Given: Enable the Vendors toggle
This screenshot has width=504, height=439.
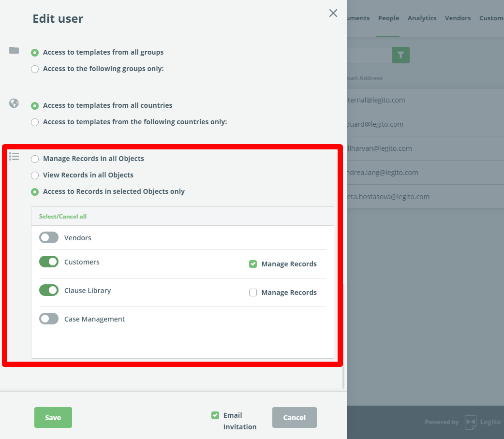Looking at the screenshot, I should click(49, 237).
